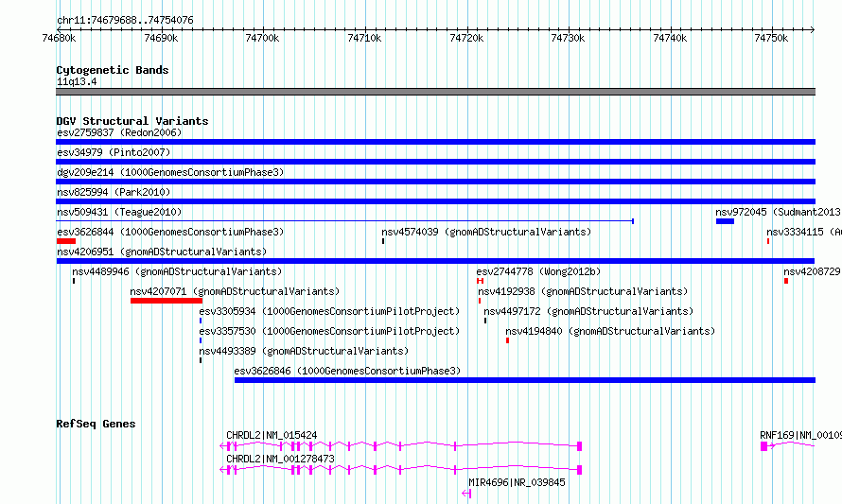The image size is (842, 504).
Task: Select esv3305934 pilot project variant
Action: 329,311
